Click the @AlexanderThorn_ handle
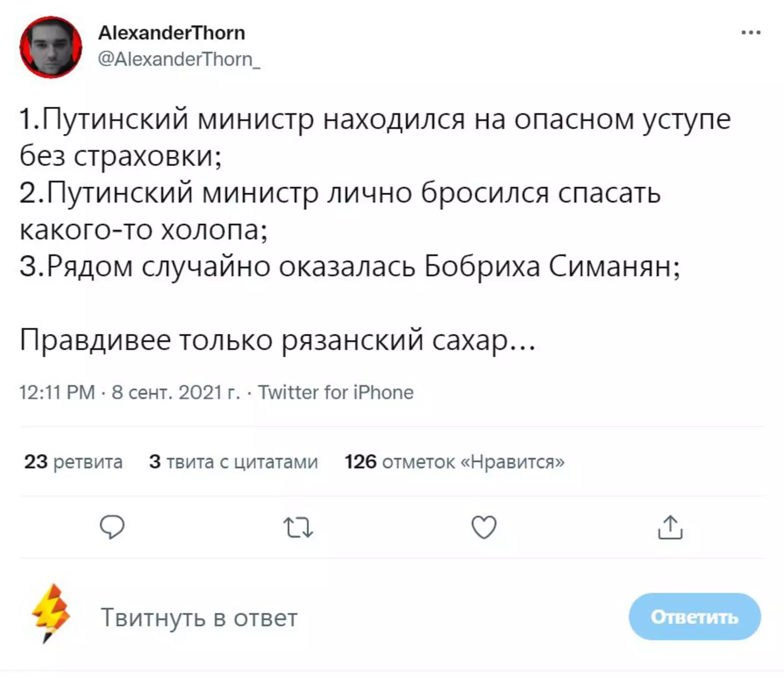Screen dimensions: 784x678 click(x=179, y=59)
